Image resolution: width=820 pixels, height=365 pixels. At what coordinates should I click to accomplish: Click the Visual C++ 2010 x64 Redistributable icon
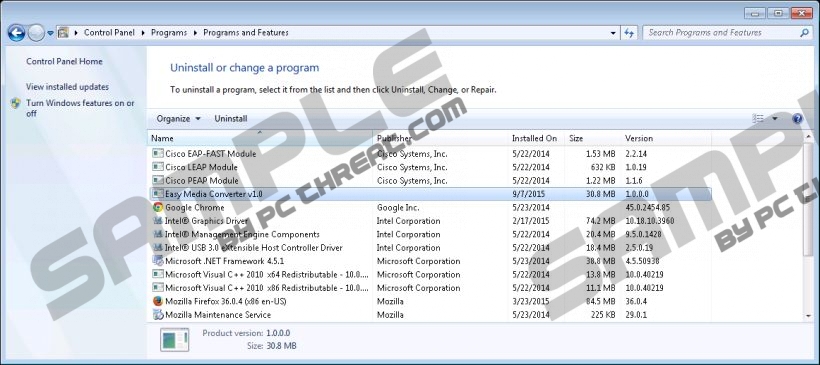point(157,274)
